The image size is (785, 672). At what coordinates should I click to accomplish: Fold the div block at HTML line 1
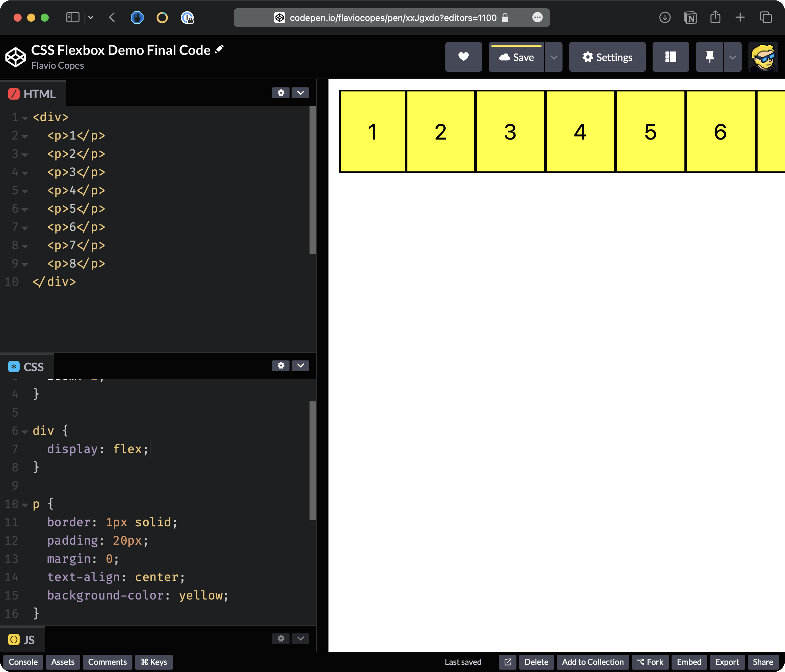(25, 118)
